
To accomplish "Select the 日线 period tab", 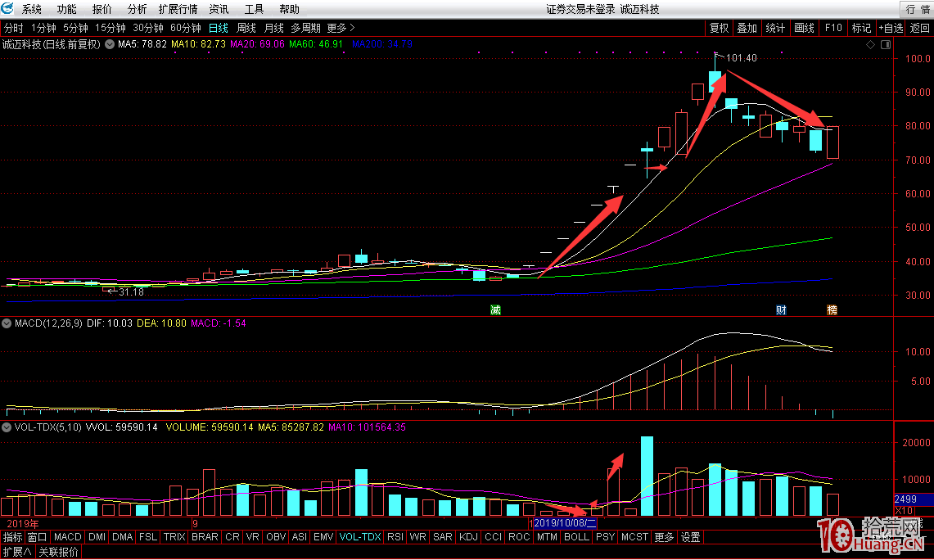I will [x=218, y=28].
